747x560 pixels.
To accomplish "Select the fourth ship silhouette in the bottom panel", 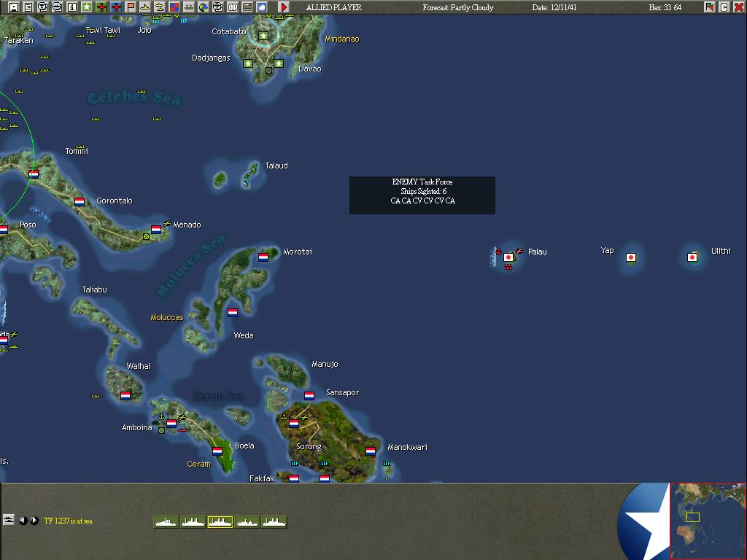I will [247, 522].
